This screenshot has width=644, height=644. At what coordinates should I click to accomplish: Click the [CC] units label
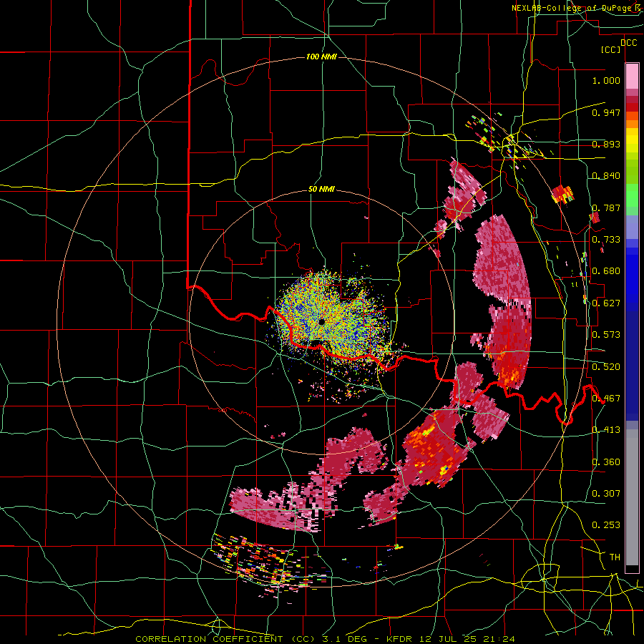(611, 49)
